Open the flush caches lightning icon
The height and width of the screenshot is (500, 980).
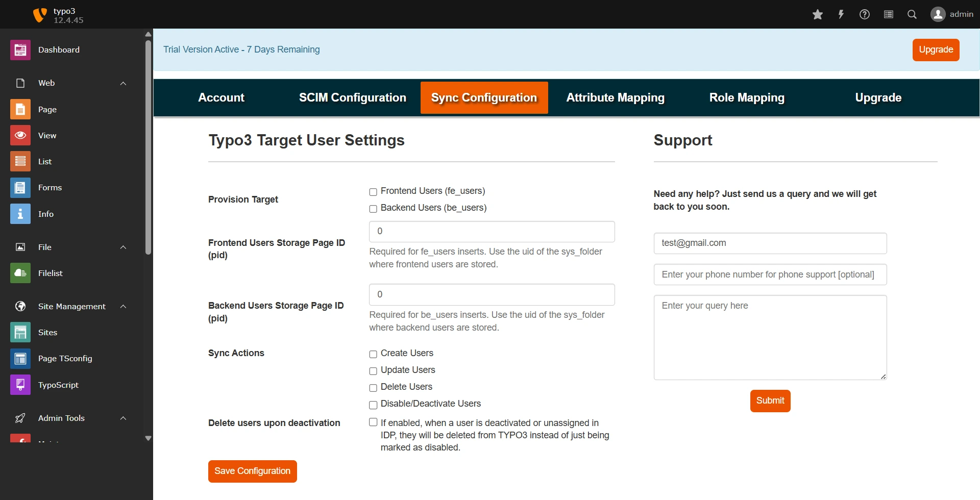click(x=841, y=14)
